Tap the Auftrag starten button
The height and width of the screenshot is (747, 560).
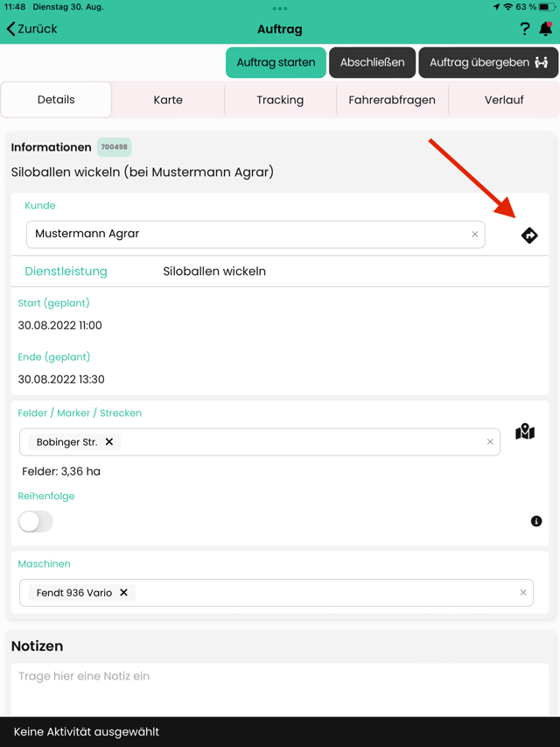click(x=276, y=62)
